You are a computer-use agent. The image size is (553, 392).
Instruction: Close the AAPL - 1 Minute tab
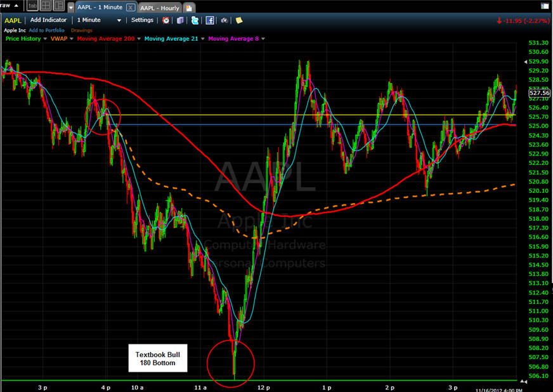point(130,8)
